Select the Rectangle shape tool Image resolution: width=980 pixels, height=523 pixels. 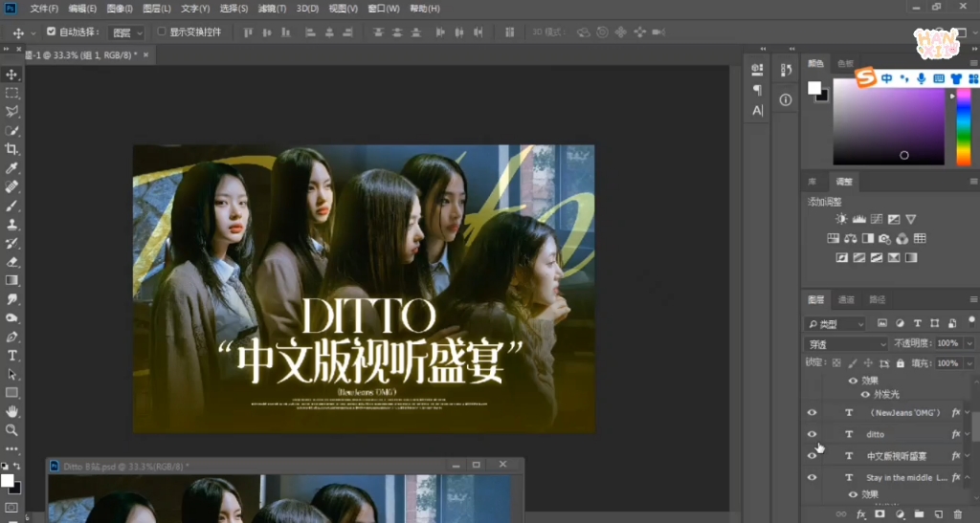coord(11,393)
